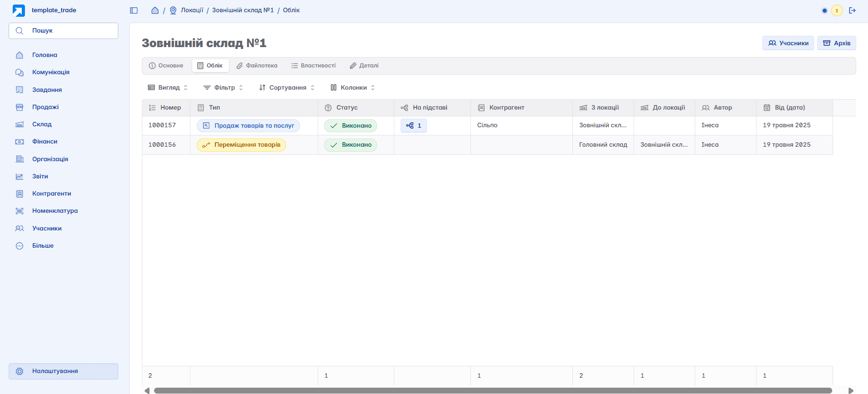Toggle the sidebar panel icon
Viewport: 868px width, 394px height.
click(x=134, y=10)
